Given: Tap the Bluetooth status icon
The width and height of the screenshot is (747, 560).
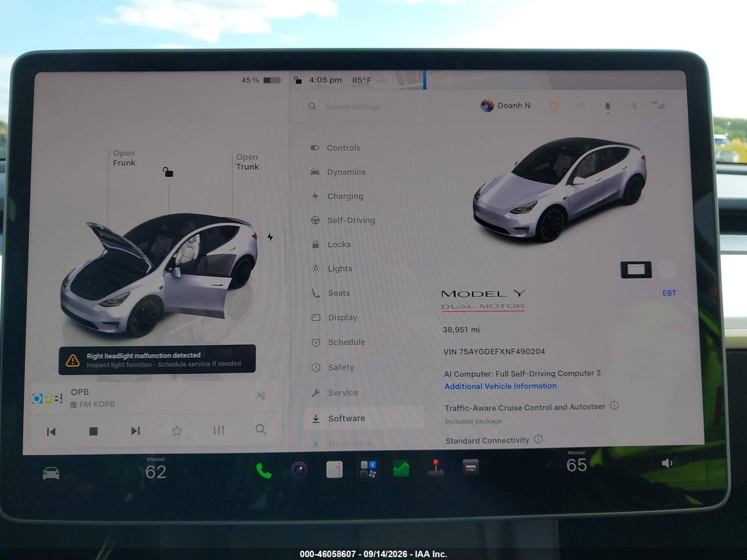Looking at the screenshot, I should [x=634, y=106].
